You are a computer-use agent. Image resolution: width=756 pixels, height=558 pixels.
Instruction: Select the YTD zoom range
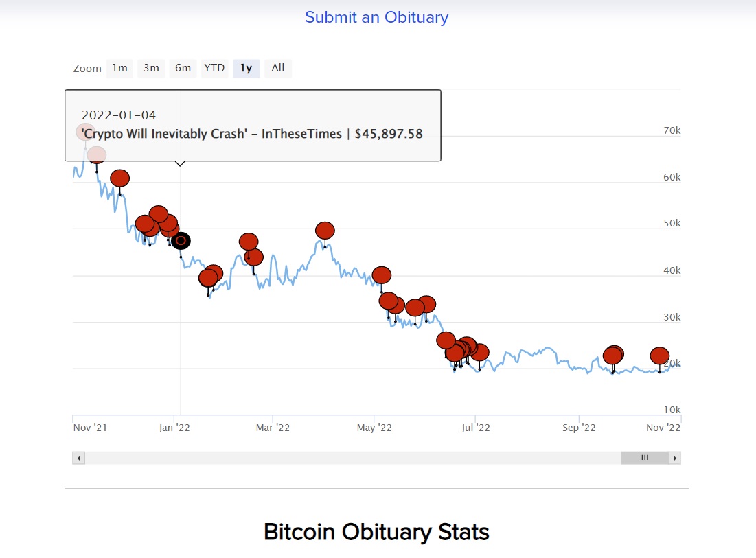[x=214, y=68]
